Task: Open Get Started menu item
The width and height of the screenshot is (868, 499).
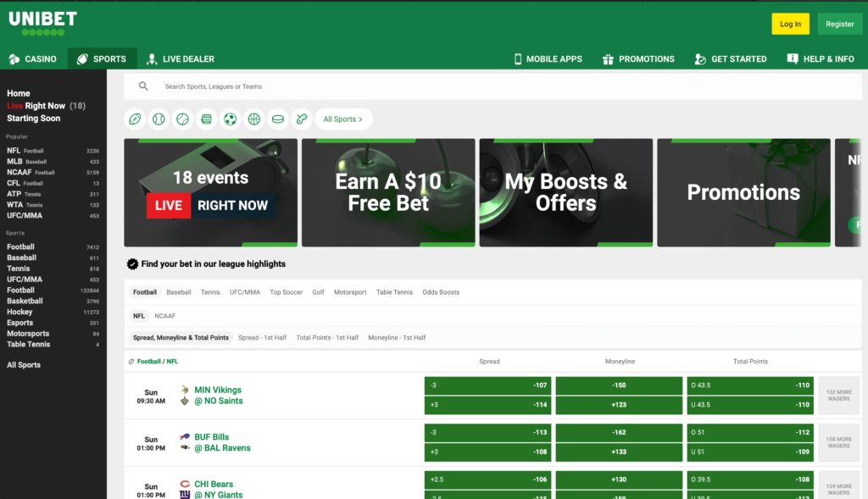Action: click(731, 58)
